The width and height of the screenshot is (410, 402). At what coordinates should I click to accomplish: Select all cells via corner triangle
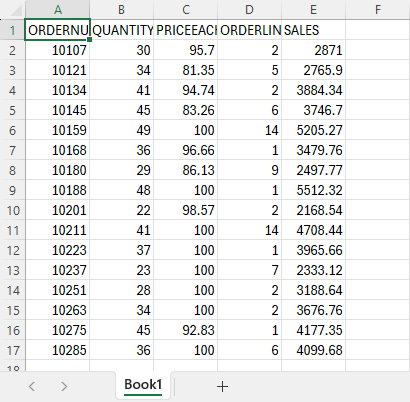click(16, 10)
